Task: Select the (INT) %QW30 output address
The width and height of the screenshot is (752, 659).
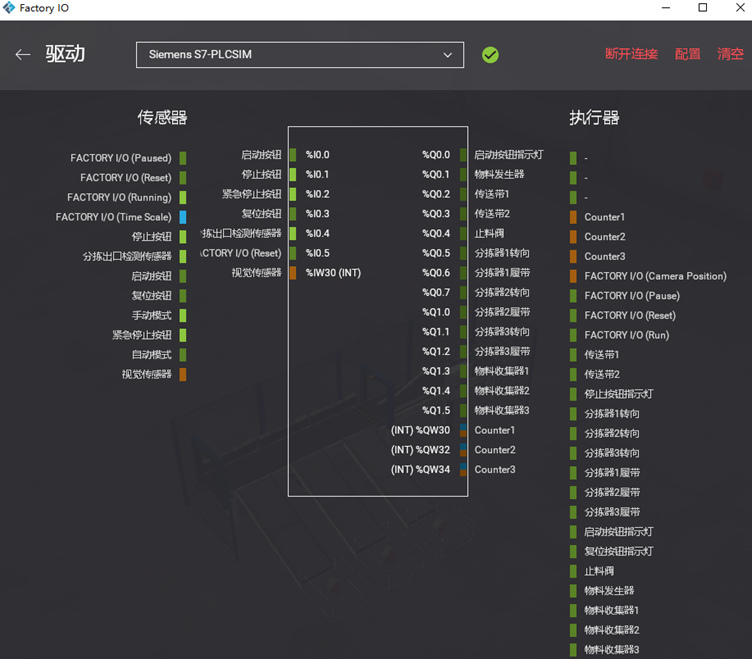Action: [421, 430]
